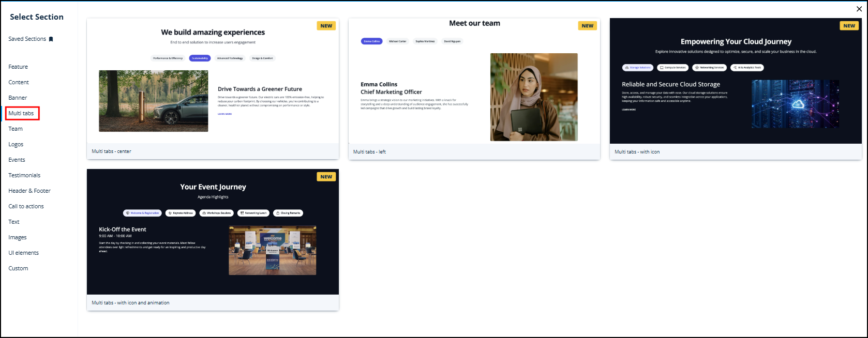Screen dimensions: 868x338
Task: Open the Team section category
Action: coord(16,129)
